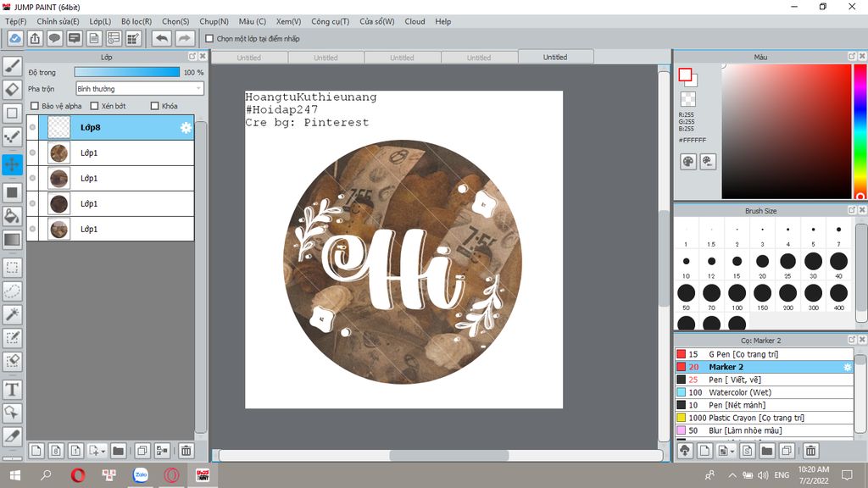868x488 pixels.
Task: Open the Cửa sổ(W) menu
Action: [377, 21]
